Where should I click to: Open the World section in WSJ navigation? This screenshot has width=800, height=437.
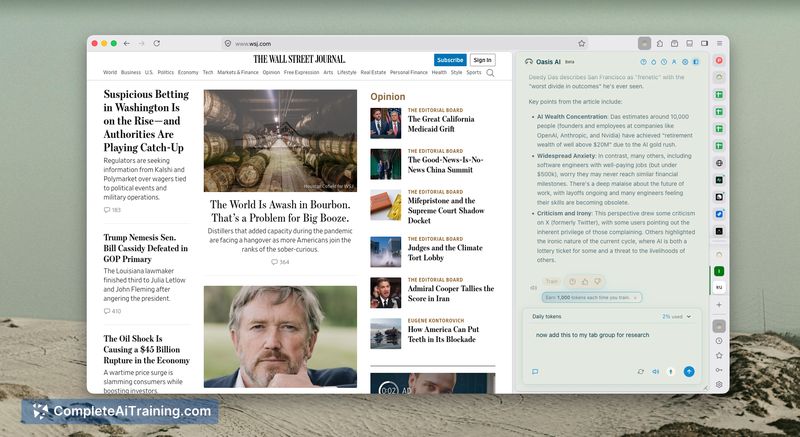110,72
